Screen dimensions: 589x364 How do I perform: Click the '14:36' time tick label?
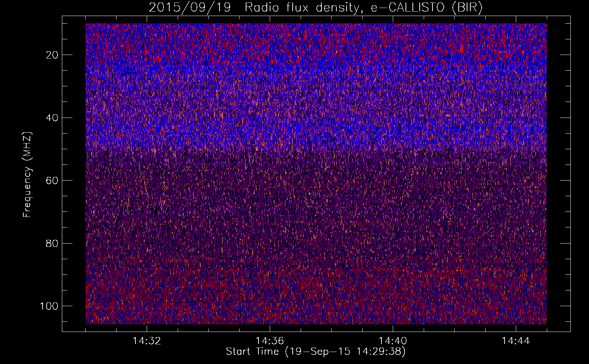(270, 341)
